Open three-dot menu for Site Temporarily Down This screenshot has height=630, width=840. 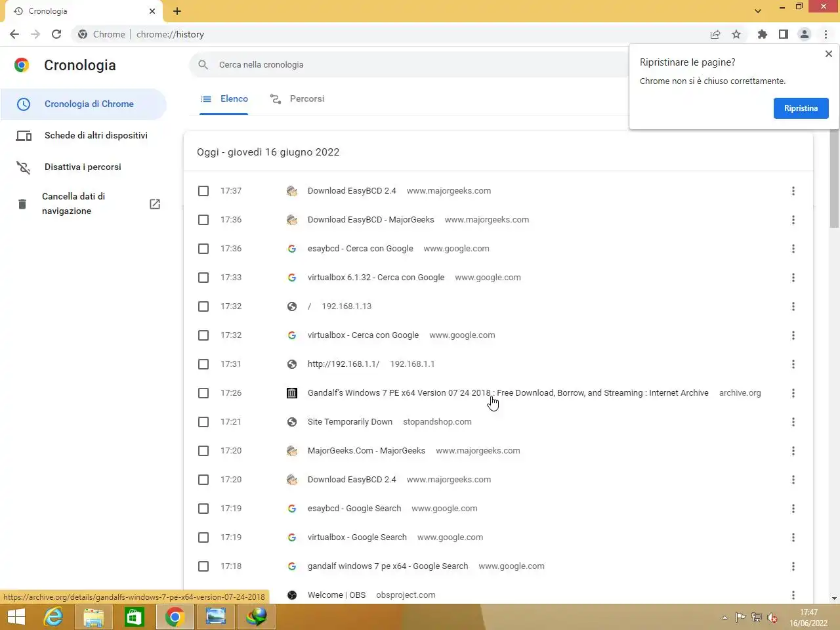pos(793,422)
